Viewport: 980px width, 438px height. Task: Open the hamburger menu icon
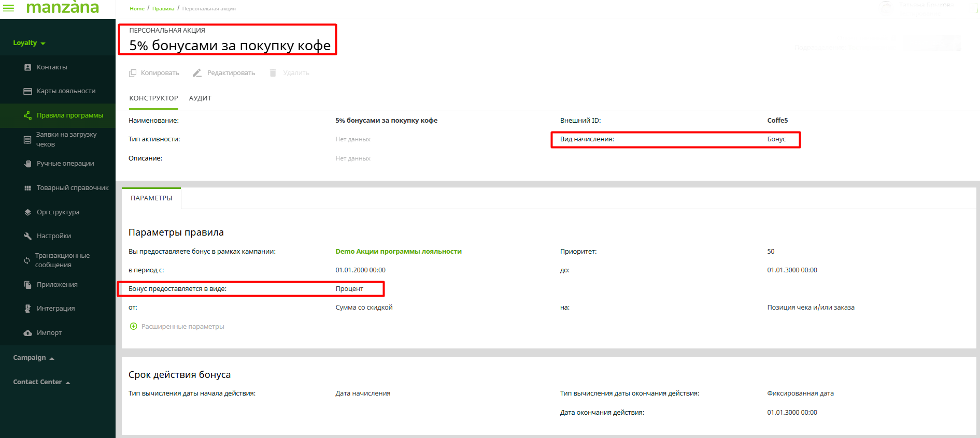[9, 8]
